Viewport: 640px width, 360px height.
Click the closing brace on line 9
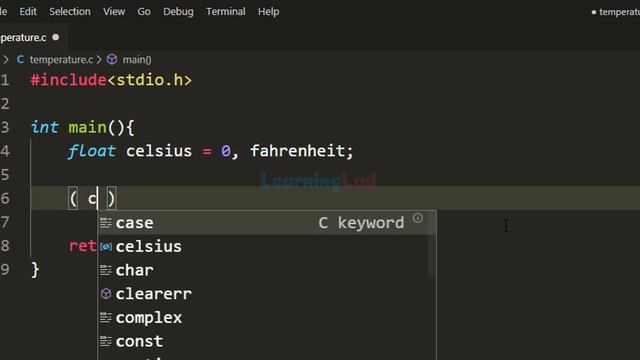tap(36, 270)
